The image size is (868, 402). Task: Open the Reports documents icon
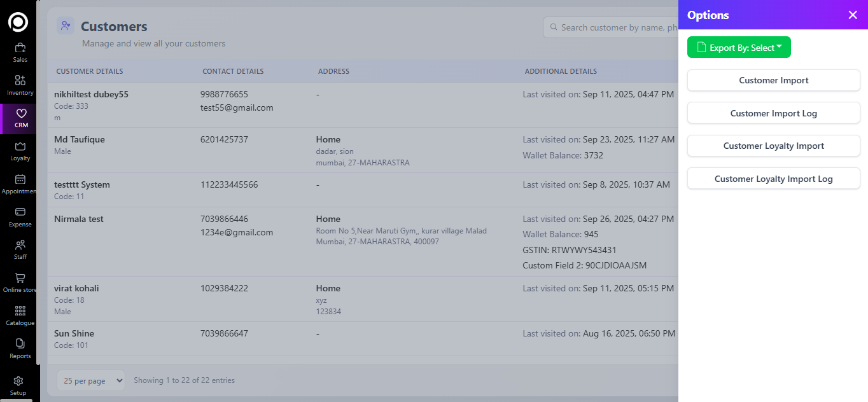(x=20, y=343)
